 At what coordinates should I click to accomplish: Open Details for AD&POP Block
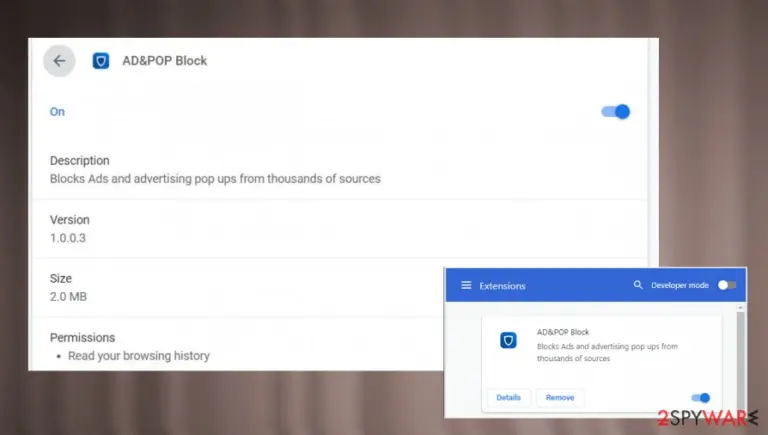(508, 397)
